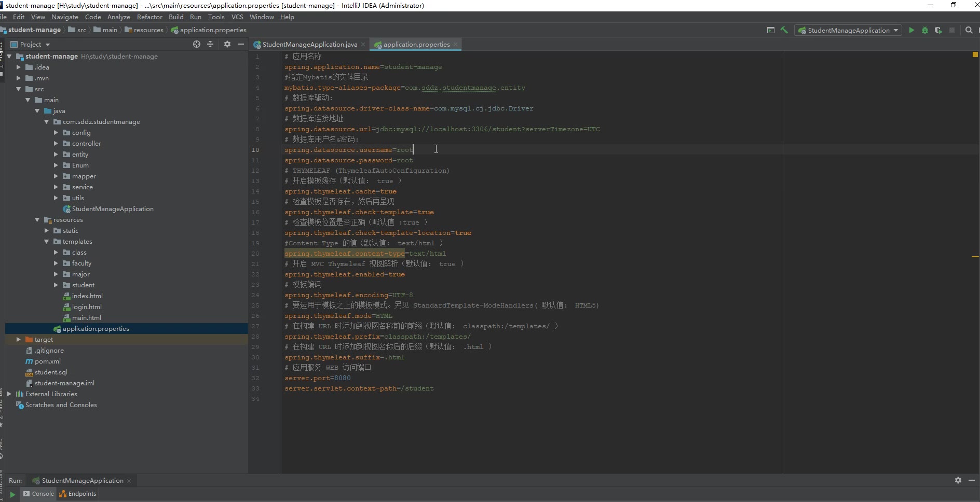The width and height of the screenshot is (980, 502).
Task: Build project using the hammer icon
Action: click(784, 31)
